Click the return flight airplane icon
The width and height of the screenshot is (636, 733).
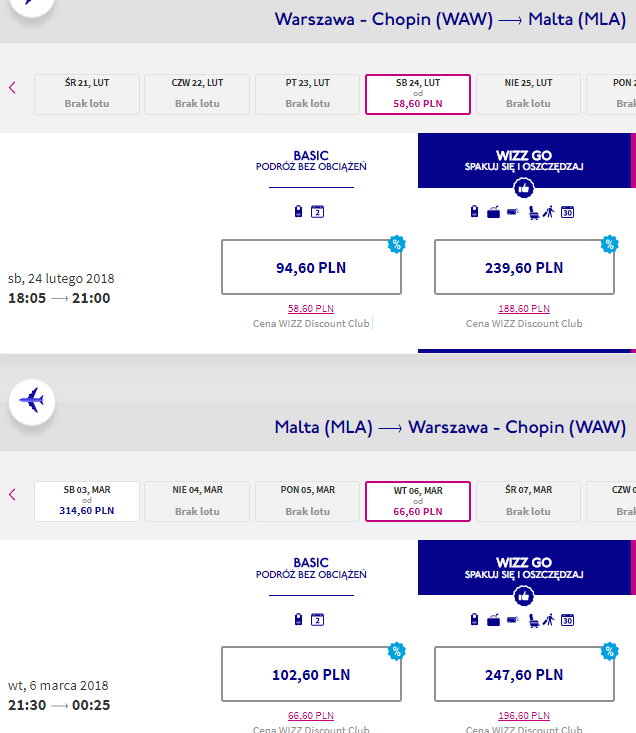click(32, 402)
